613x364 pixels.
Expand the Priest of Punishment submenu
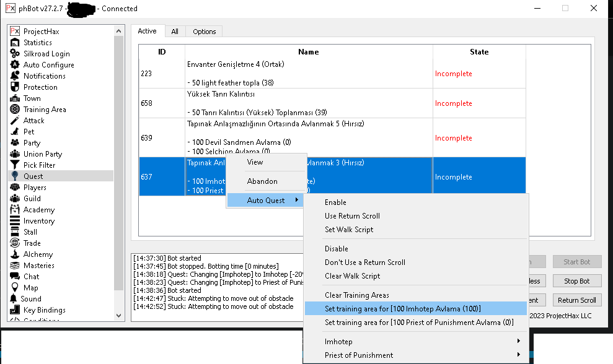(x=415, y=355)
